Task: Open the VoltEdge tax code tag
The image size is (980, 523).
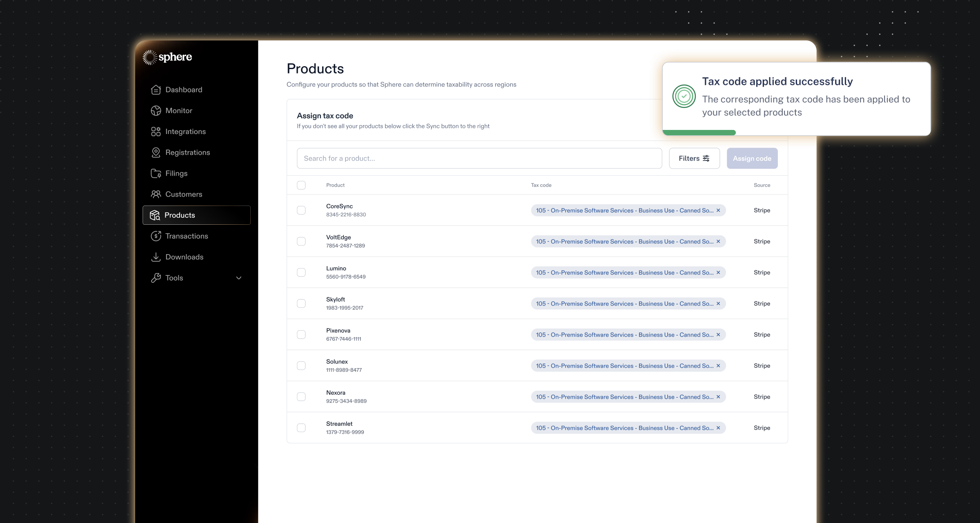Action: [624, 241]
